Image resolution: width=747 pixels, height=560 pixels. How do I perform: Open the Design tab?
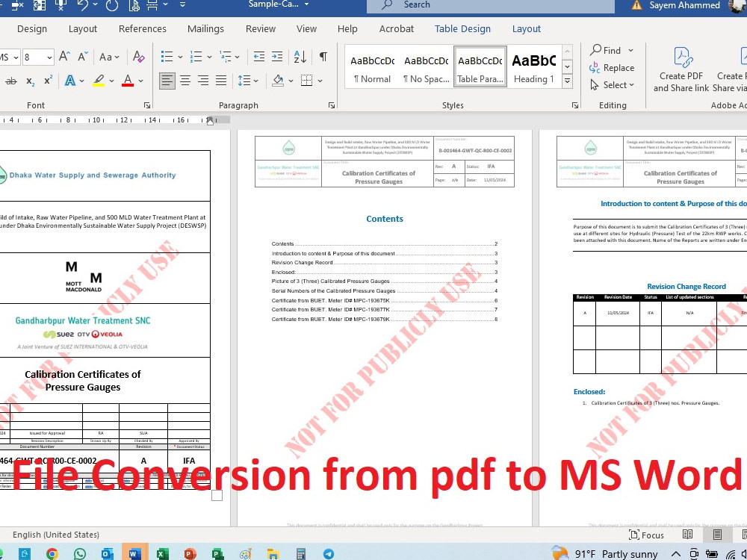32,28
